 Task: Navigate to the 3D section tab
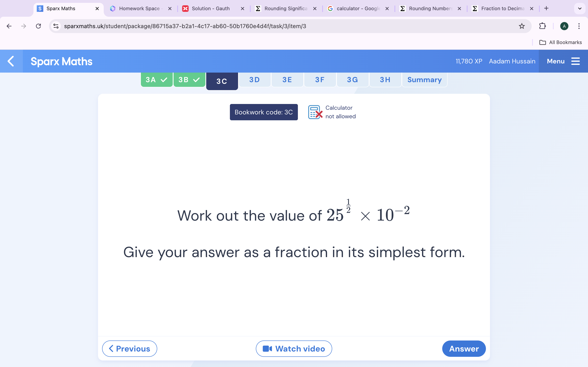(x=254, y=80)
